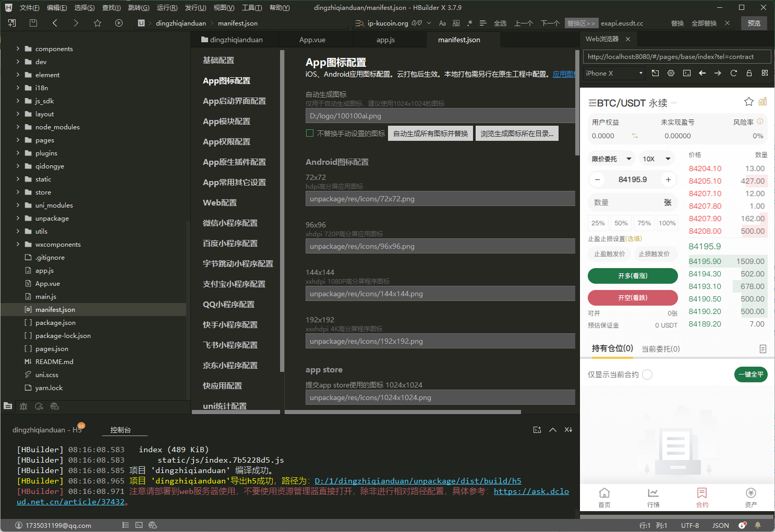Open the 限价委托 order type dropdown
Image resolution: width=775 pixels, height=532 pixels.
click(612, 159)
